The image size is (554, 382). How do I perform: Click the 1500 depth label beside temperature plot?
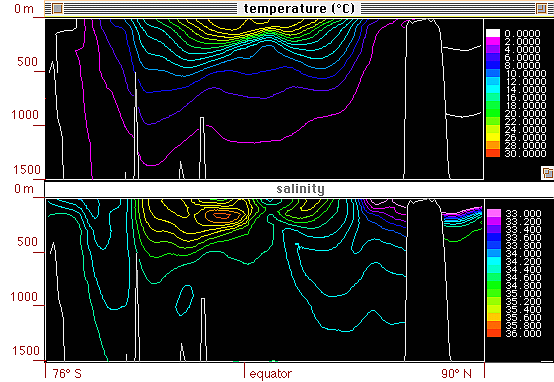[x=26, y=170]
